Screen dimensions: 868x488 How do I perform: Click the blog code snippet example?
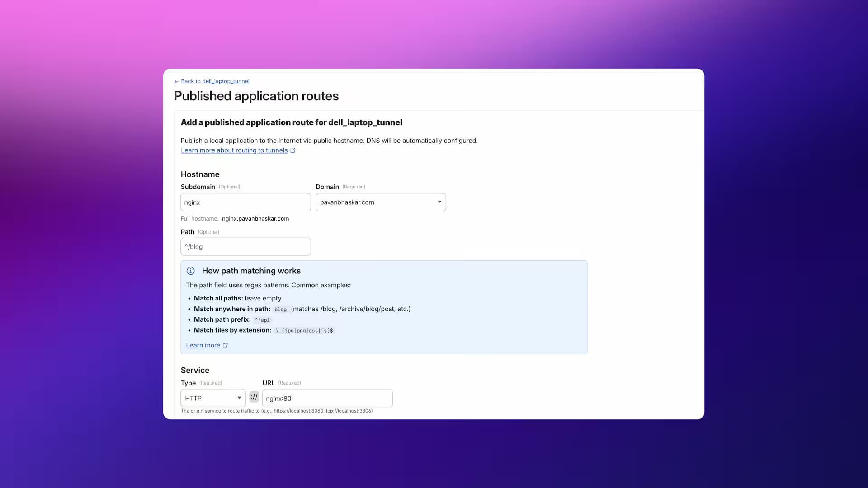click(x=280, y=310)
